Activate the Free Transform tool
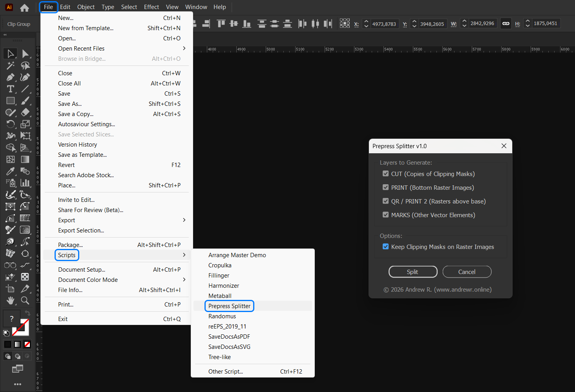 point(25,136)
